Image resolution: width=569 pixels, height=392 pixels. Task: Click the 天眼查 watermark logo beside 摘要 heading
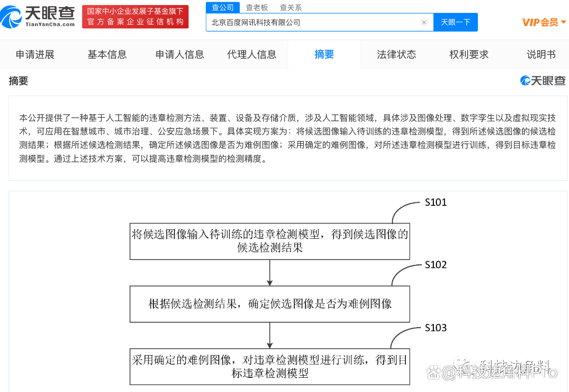click(x=543, y=80)
